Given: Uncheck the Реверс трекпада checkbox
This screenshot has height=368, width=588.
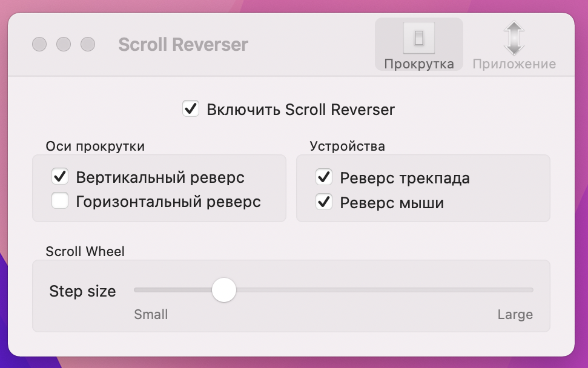Looking at the screenshot, I should [x=324, y=177].
